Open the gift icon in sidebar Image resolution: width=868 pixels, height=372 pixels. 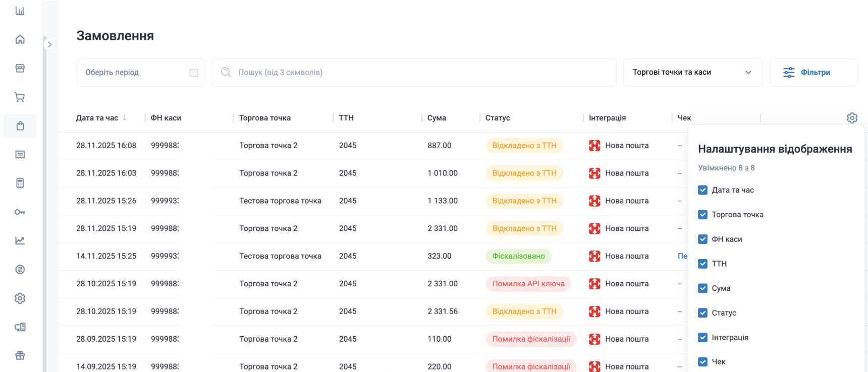pyautogui.click(x=20, y=355)
